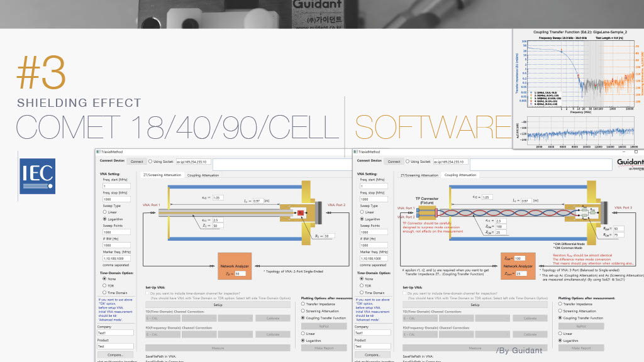Focus socket IP address field, left window
This screenshot has height=362, width=644.
pos(194,162)
